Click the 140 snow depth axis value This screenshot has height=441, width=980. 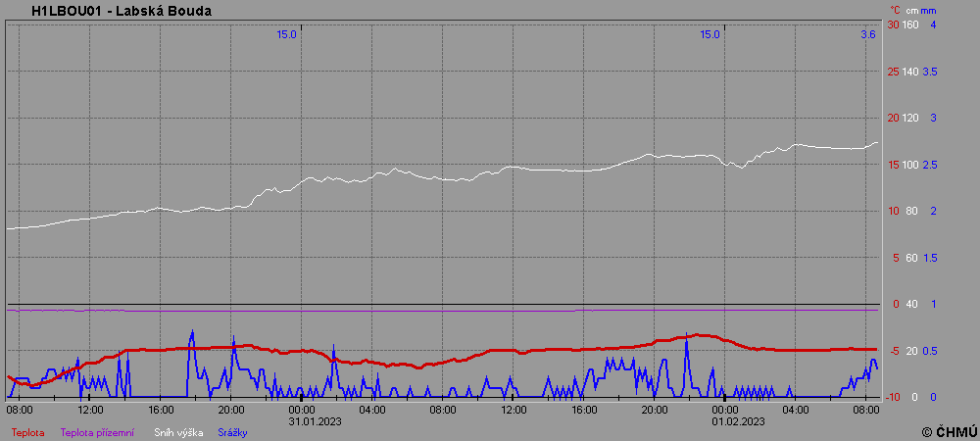(910, 72)
